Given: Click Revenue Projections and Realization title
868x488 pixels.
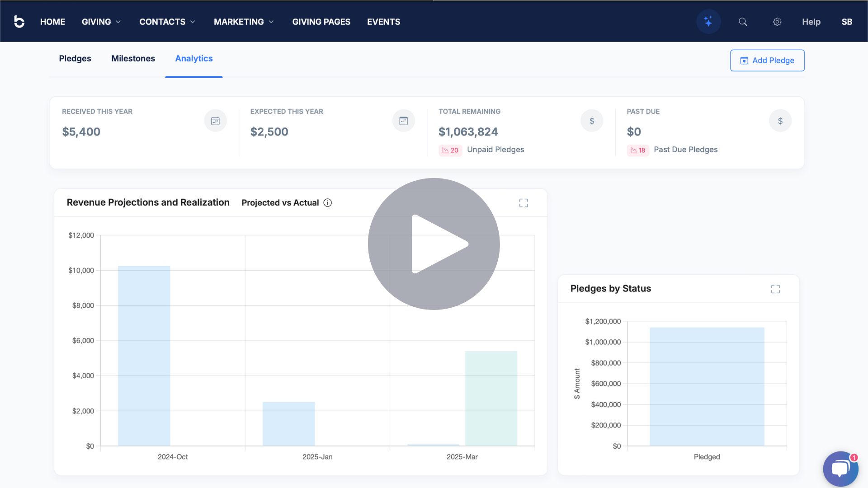Looking at the screenshot, I should [148, 202].
